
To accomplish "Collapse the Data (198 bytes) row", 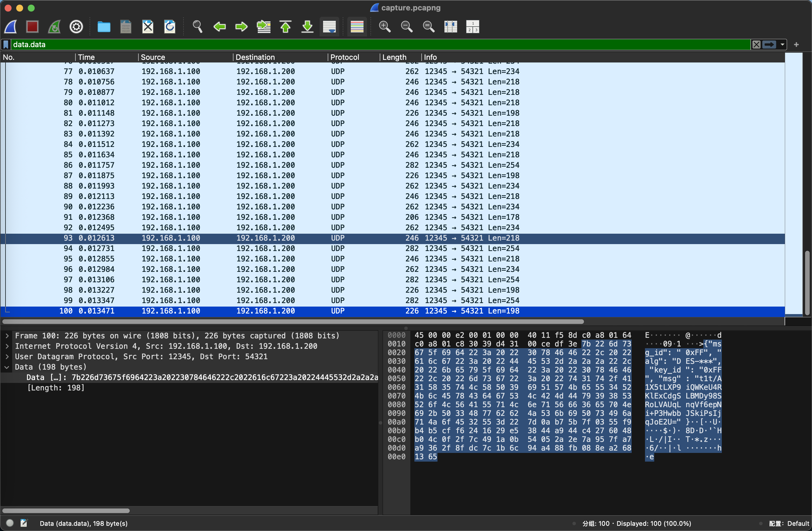I will 7,367.
